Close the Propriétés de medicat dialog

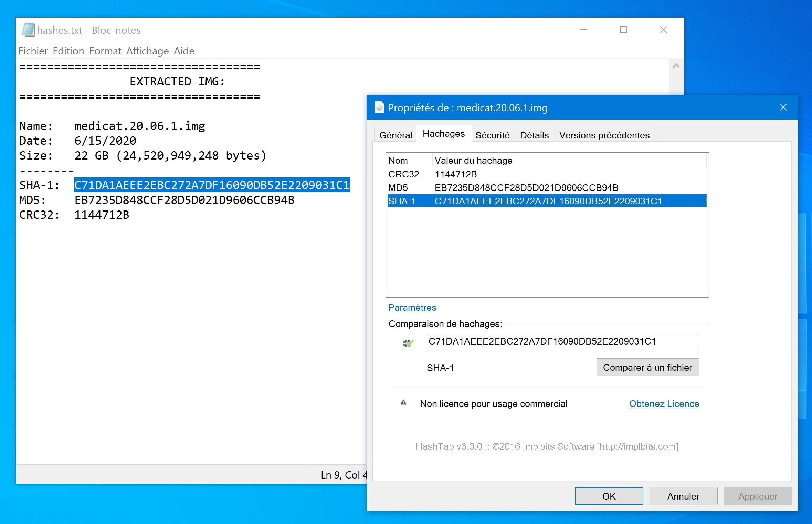783,107
